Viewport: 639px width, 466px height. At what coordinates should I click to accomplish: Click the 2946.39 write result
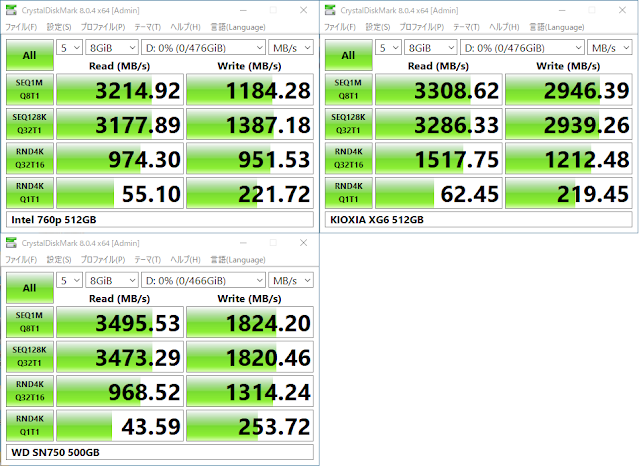point(568,90)
